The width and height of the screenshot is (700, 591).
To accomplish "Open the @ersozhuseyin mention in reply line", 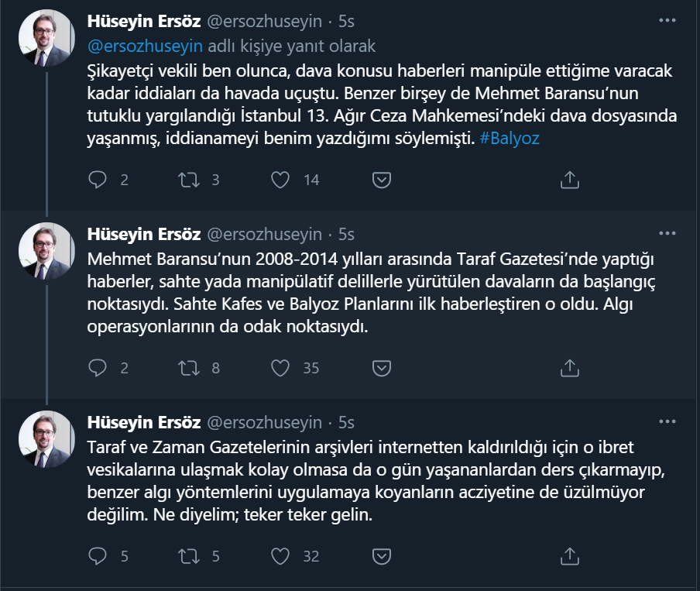I will click(144, 46).
